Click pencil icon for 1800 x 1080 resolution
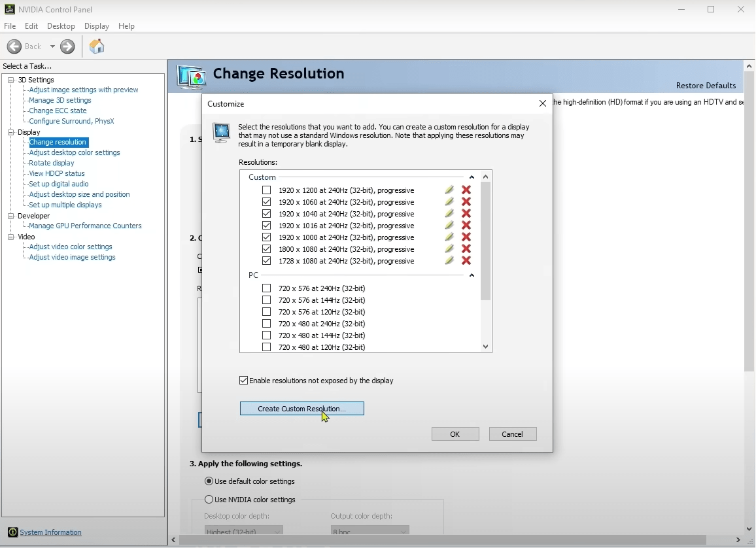 (449, 248)
